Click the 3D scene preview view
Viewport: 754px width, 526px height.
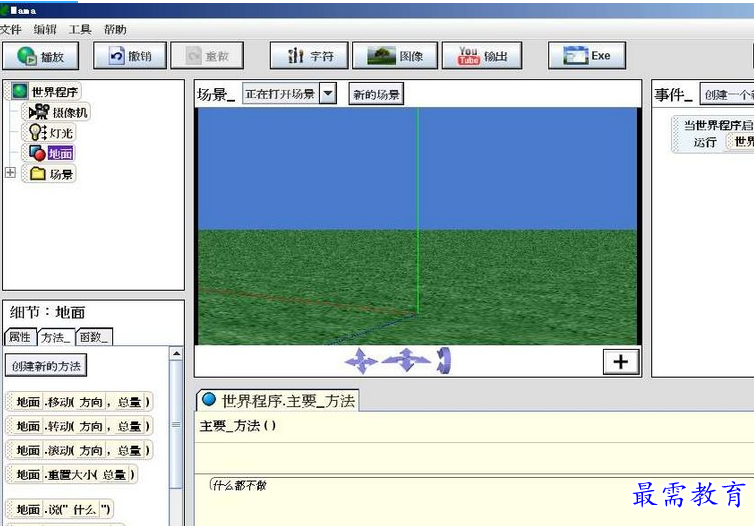[418, 226]
